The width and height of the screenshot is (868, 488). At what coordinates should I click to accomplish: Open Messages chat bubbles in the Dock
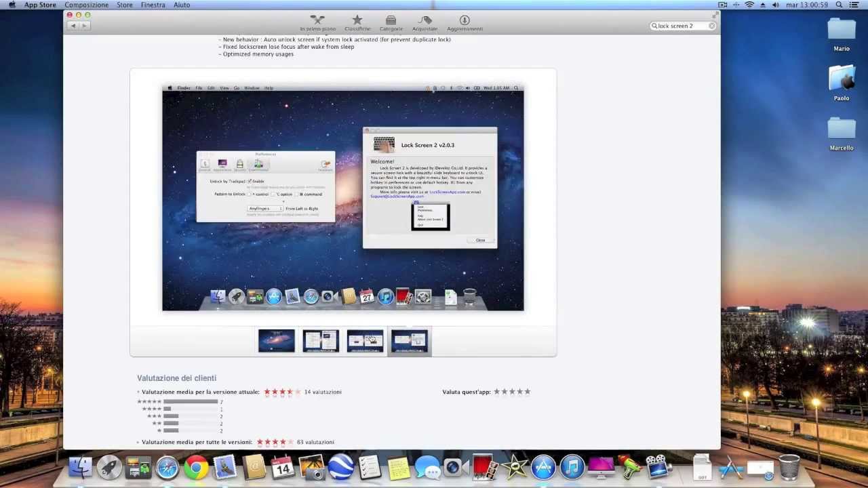point(427,467)
